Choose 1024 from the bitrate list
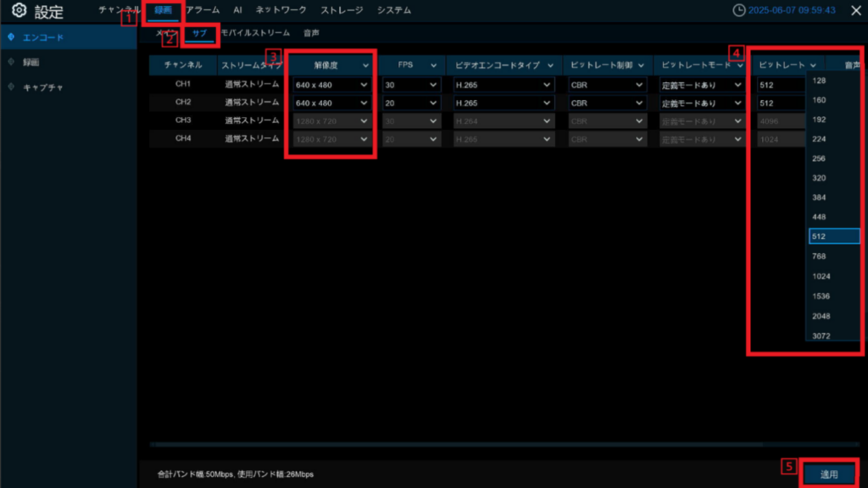 [820, 276]
